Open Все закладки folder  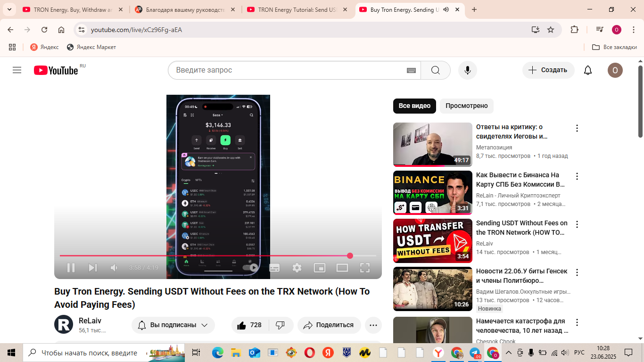coord(614,47)
